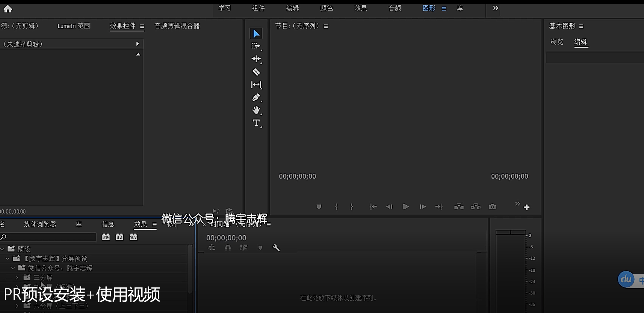
Task: Select the Type tool
Action: click(x=256, y=123)
